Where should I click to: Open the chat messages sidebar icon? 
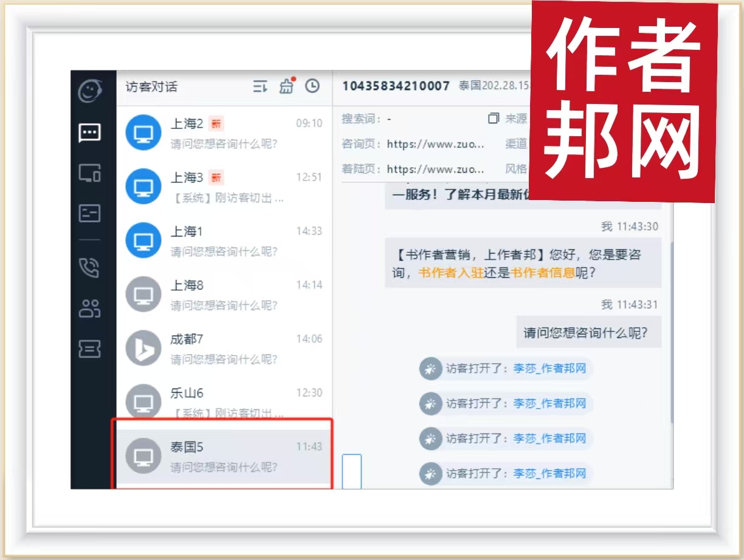pos(89,133)
